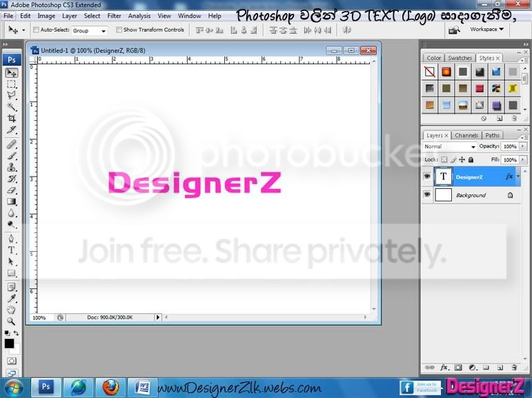Select the Clone Stamp tool

pos(12,168)
